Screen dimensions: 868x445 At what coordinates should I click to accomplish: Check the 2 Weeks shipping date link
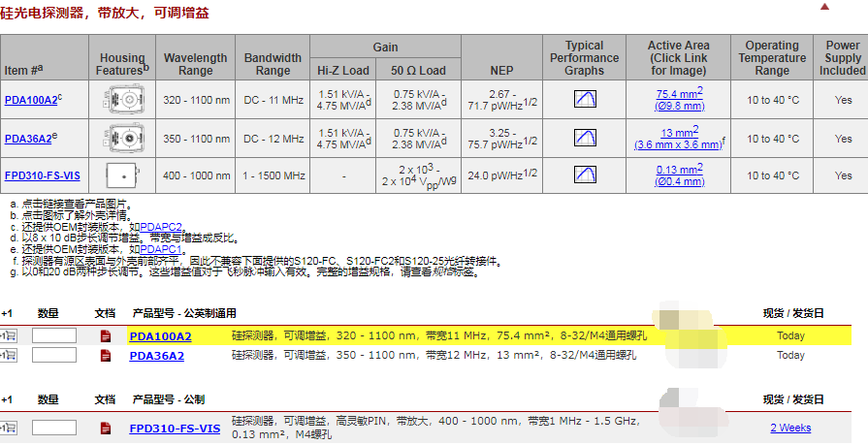pyautogui.click(x=790, y=428)
